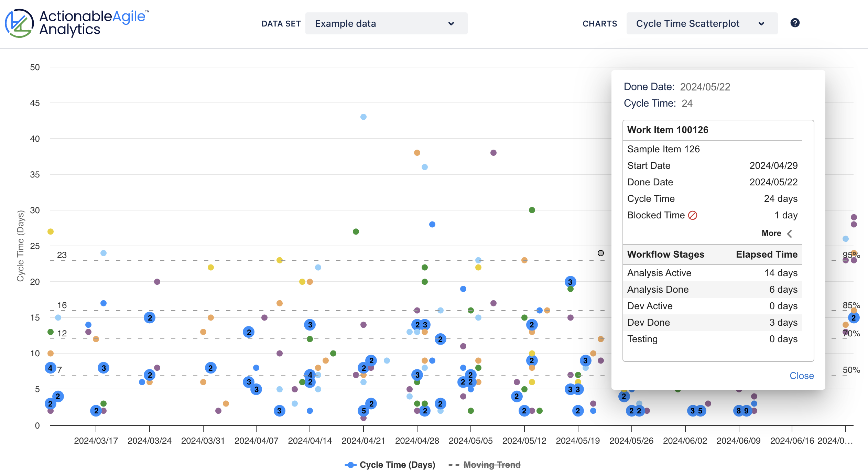Click the 43-day outlier dot
This screenshot has width=868, height=476.
click(x=363, y=117)
